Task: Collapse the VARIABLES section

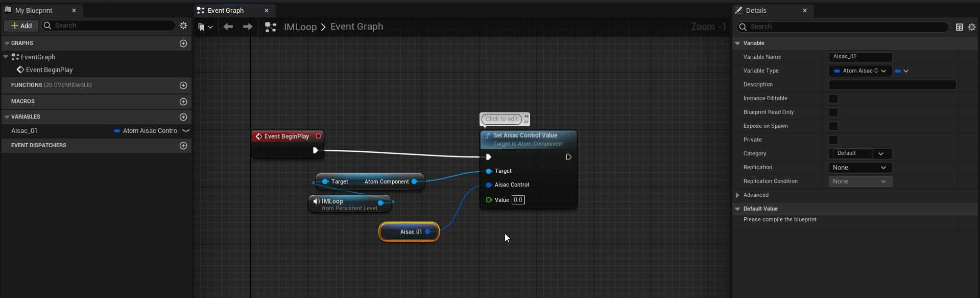Action: point(7,117)
